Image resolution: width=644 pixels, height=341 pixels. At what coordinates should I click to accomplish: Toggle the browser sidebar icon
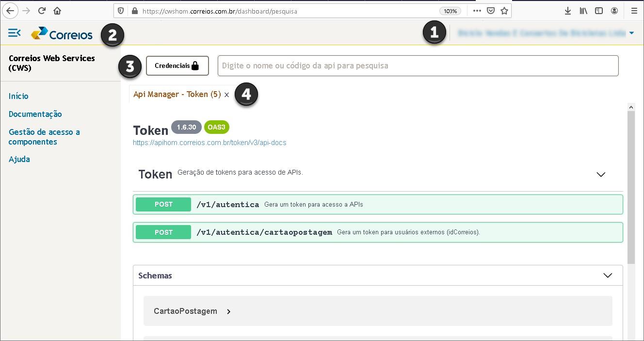(x=599, y=11)
